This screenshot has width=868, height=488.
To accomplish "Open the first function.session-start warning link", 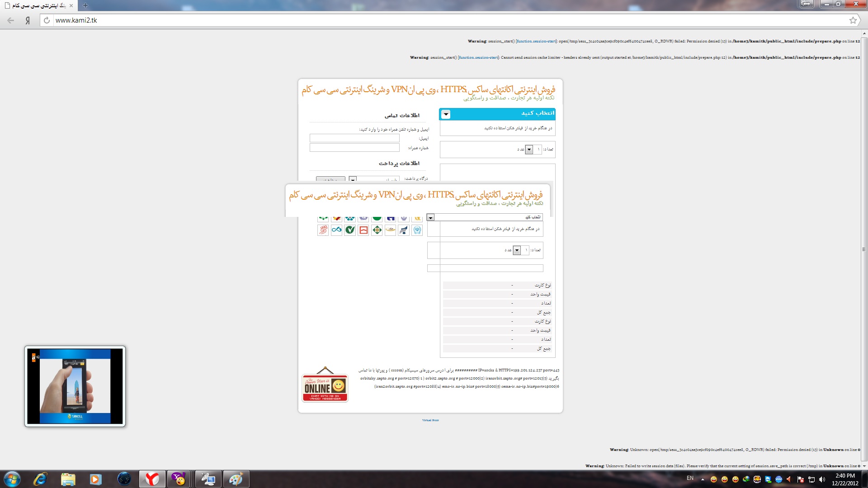I will (536, 41).
